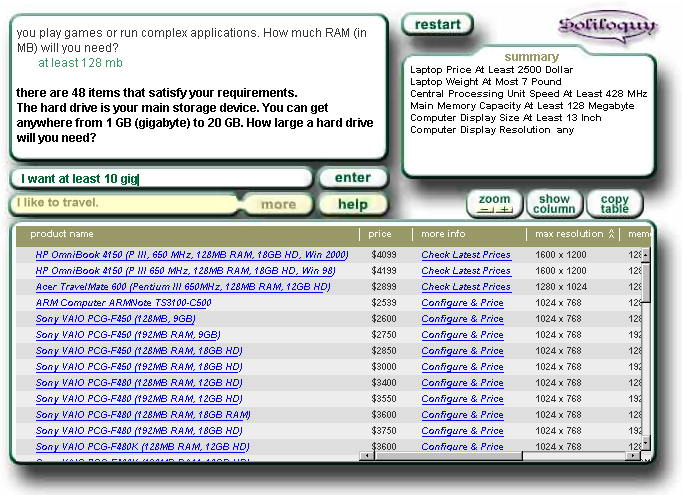Click the horizontal scrollbar thumb
The width and height of the screenshot is (682, 495).
point(448,456)
